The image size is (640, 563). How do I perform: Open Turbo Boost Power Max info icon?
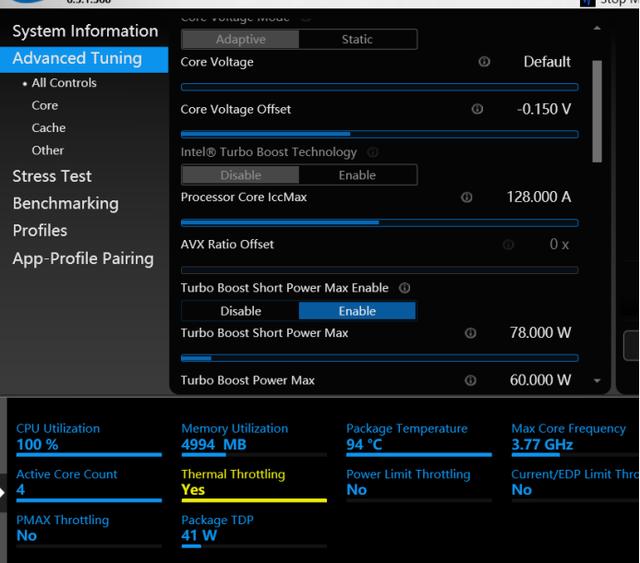pyautogui.click(x=470, y=381)
